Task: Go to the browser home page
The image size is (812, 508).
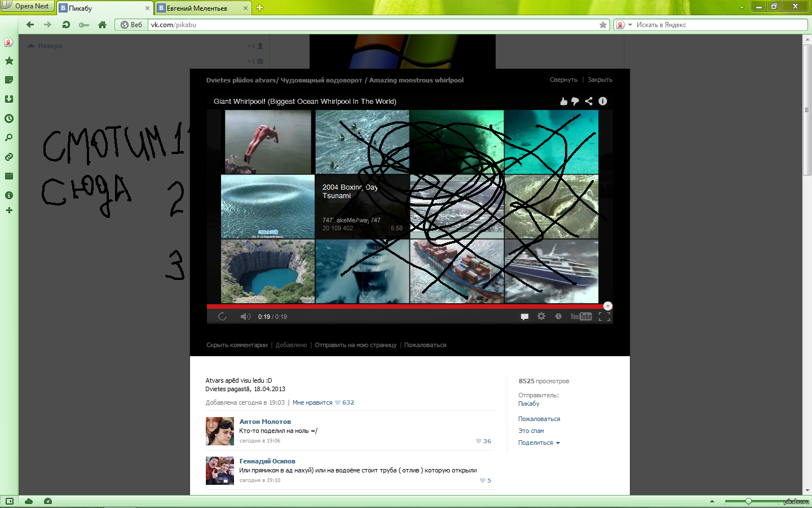Action: click(102, 25)
